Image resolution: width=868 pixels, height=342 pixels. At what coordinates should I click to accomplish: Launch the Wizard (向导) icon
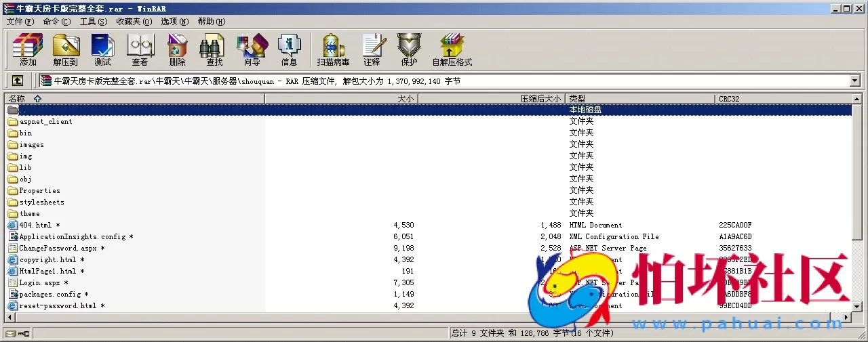point(252,49)
